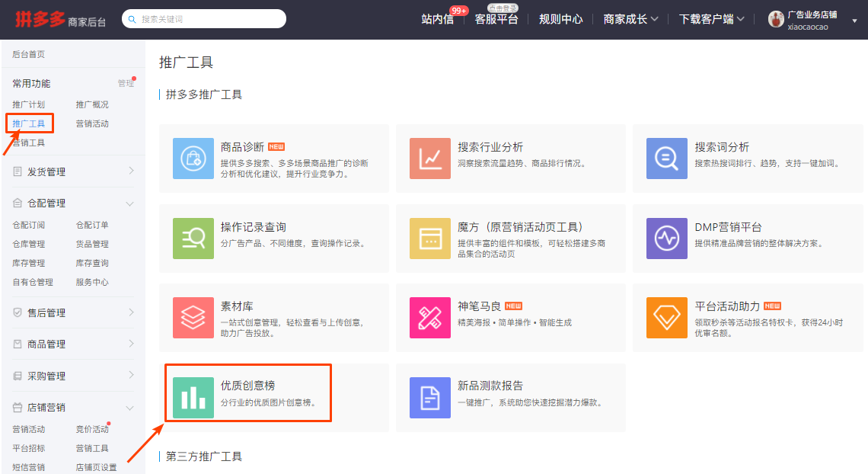
Task: Open the 素材库 layers icon
Action: 193,317
